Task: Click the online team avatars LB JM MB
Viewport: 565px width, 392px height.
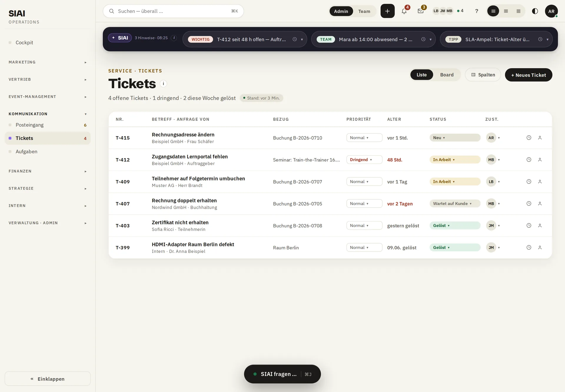Action: 443,11
